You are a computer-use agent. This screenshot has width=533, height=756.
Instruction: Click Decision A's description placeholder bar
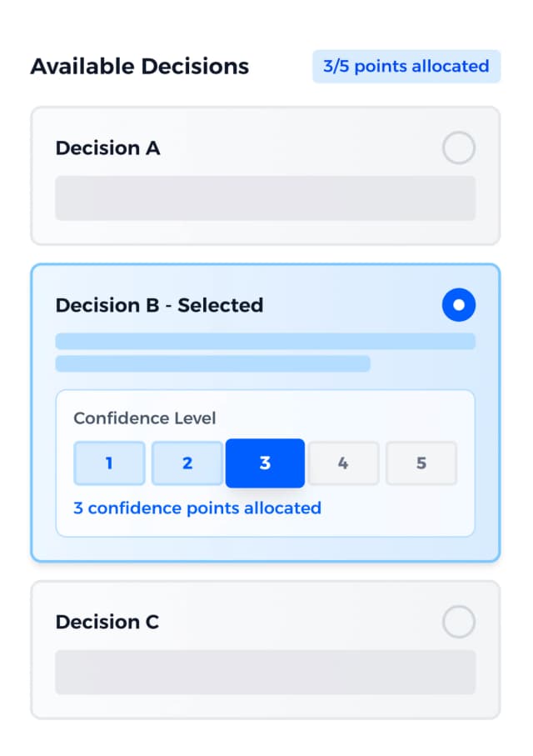(265, 198)
